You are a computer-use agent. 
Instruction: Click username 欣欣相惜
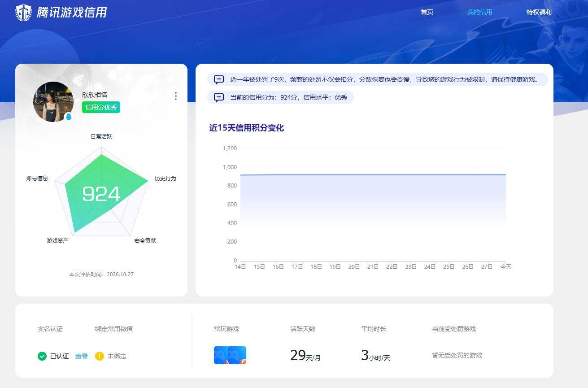(95, 95)
